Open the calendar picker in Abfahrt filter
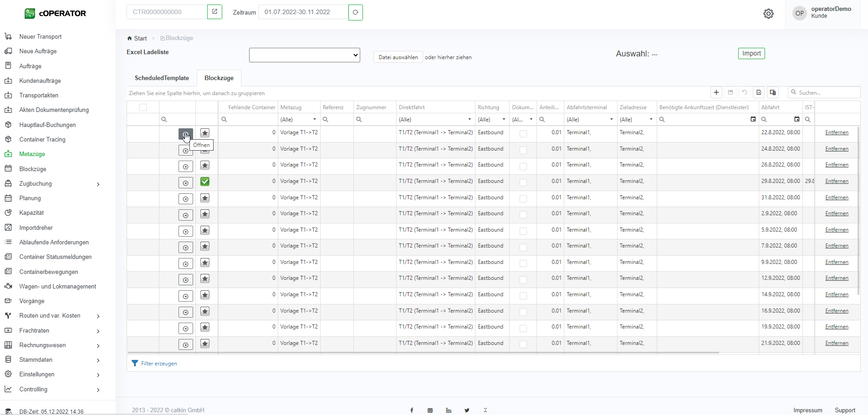 [x=797, y=119]
